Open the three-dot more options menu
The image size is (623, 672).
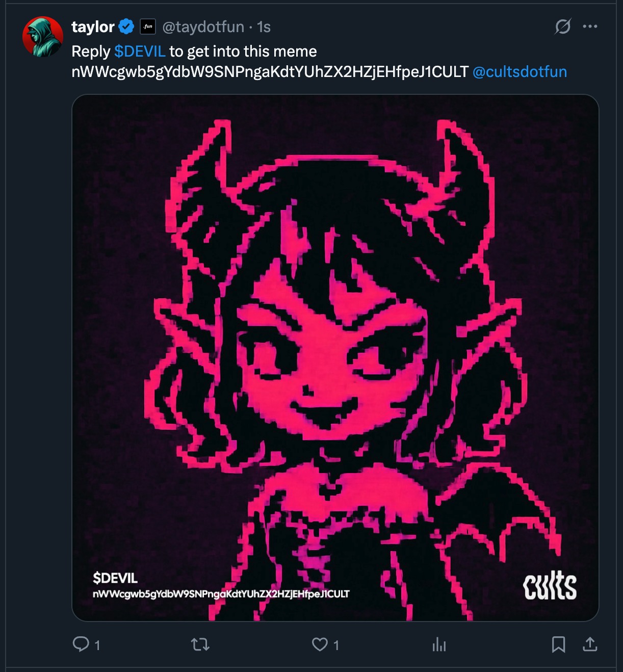pyautogui.click(x=590, y=27)
